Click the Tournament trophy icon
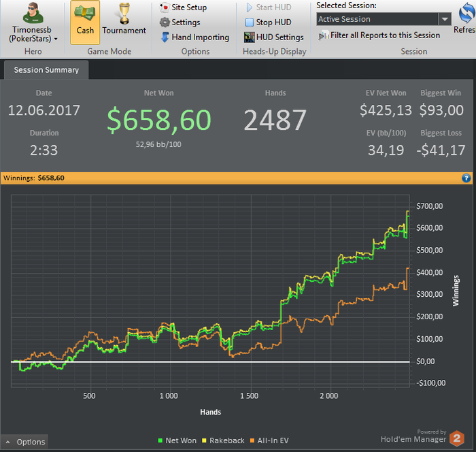This screenshot has height=452, width=476. (124, 14)
